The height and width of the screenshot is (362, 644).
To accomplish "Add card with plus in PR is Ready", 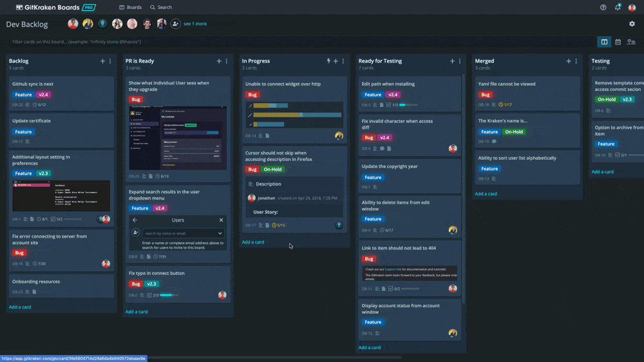I will click(x=219, y=61).
